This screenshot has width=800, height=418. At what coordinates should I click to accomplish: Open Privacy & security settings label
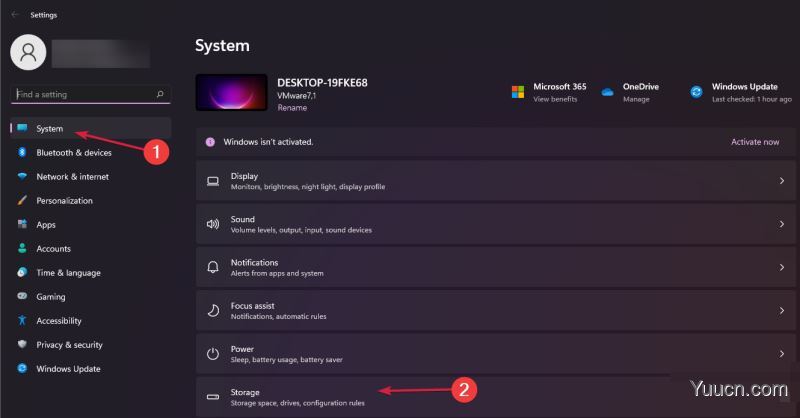pos(69,345)
